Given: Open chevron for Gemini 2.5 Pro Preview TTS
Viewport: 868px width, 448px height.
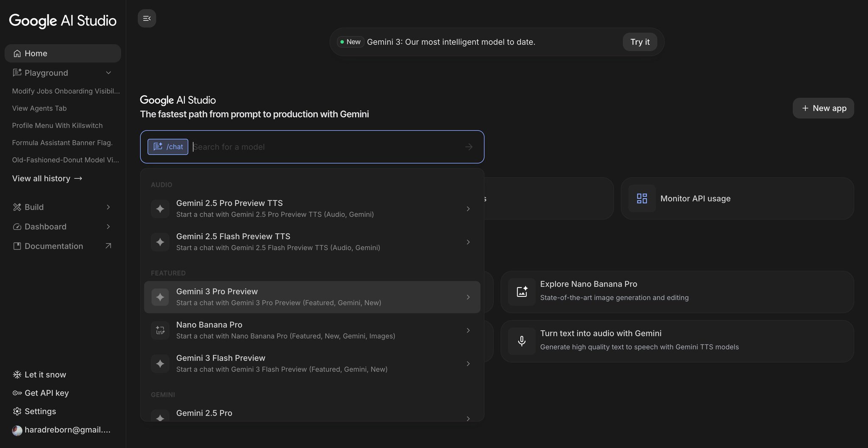Looking at the screenshot, I should click(468, 209).
